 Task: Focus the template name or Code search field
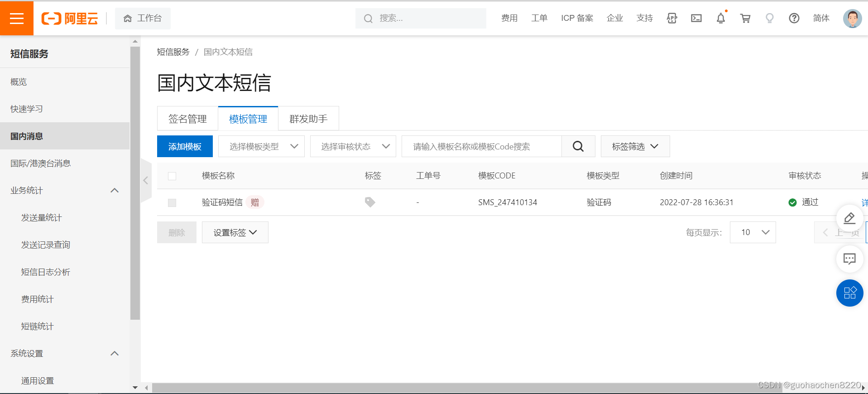[x=482, y=146]
